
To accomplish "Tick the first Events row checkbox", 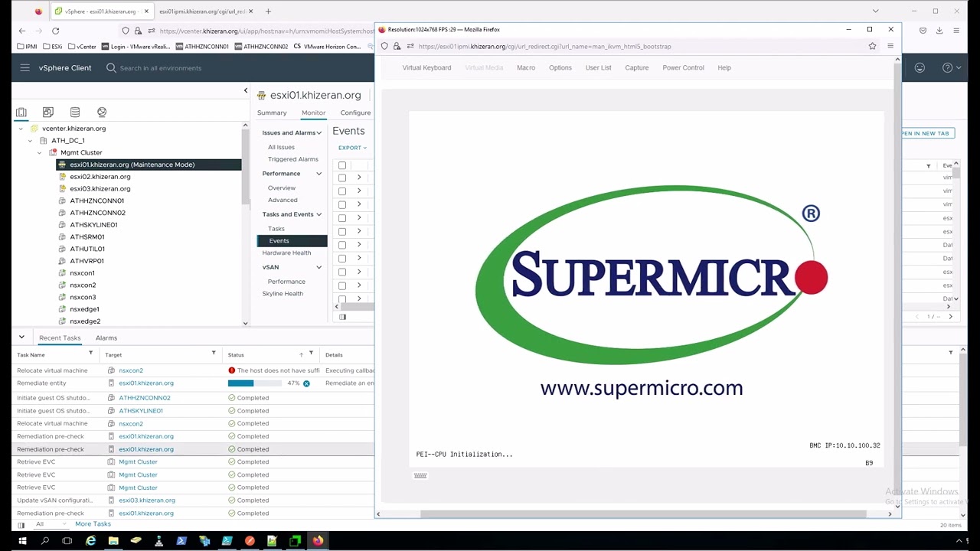I will coord(342,178).
